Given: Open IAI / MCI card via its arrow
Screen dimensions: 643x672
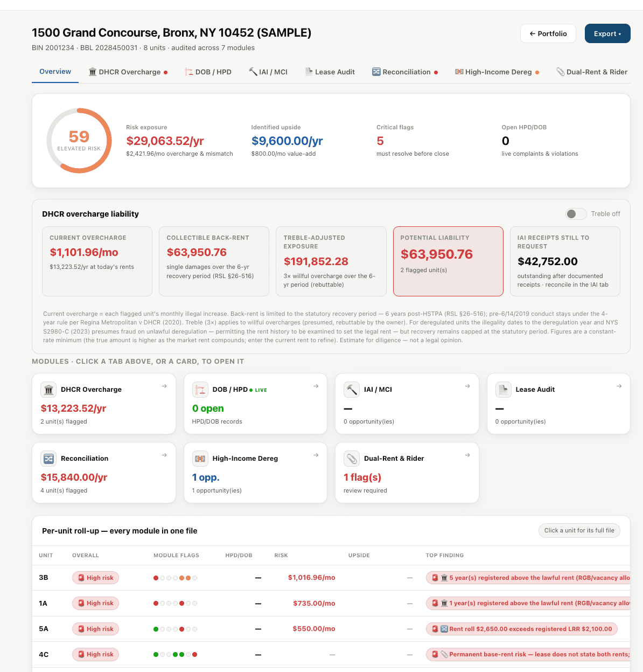Looking at the screenshot, I should [x=467, y=386].
